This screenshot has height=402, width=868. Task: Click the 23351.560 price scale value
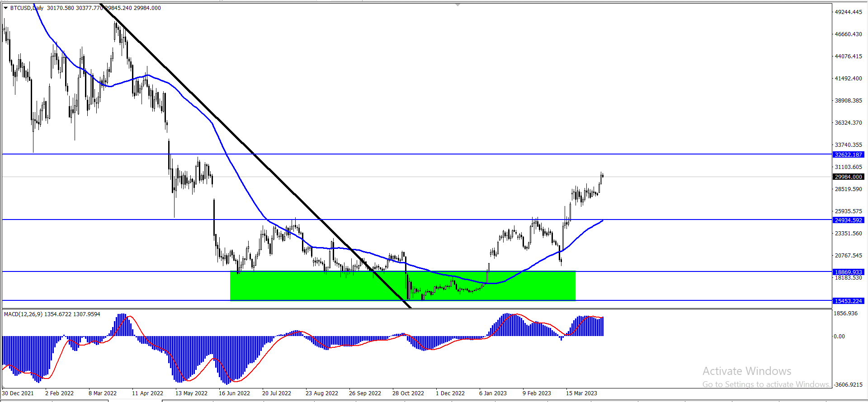[x=848, y=234]
